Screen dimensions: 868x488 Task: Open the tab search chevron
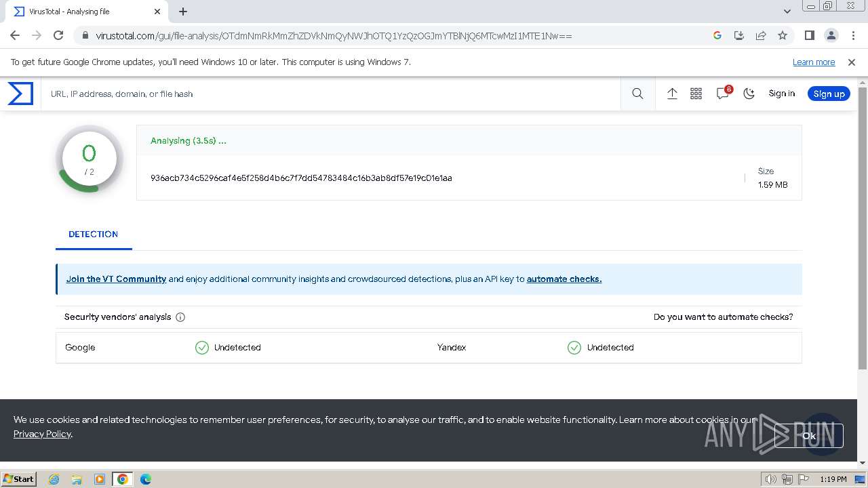point(787,12)
